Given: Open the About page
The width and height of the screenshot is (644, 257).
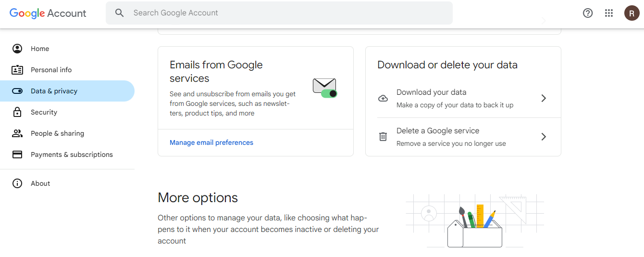Looking at the screenshot, I should click(67, 183).
